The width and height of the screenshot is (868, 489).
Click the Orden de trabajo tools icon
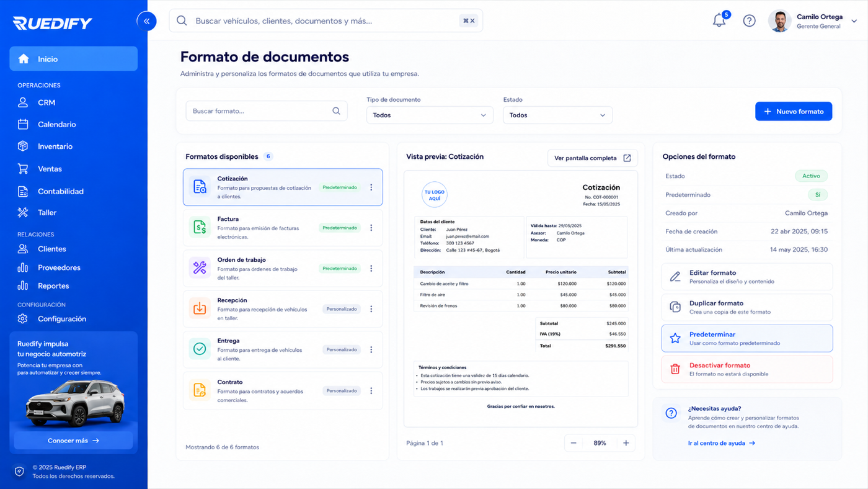pyautogui.click(x=200, y=268)
